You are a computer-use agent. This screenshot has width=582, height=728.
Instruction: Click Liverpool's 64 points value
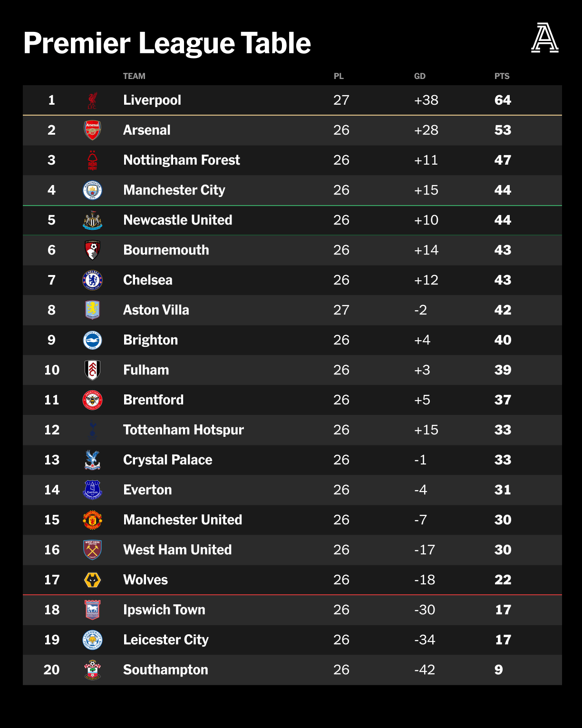click(503, 100)
